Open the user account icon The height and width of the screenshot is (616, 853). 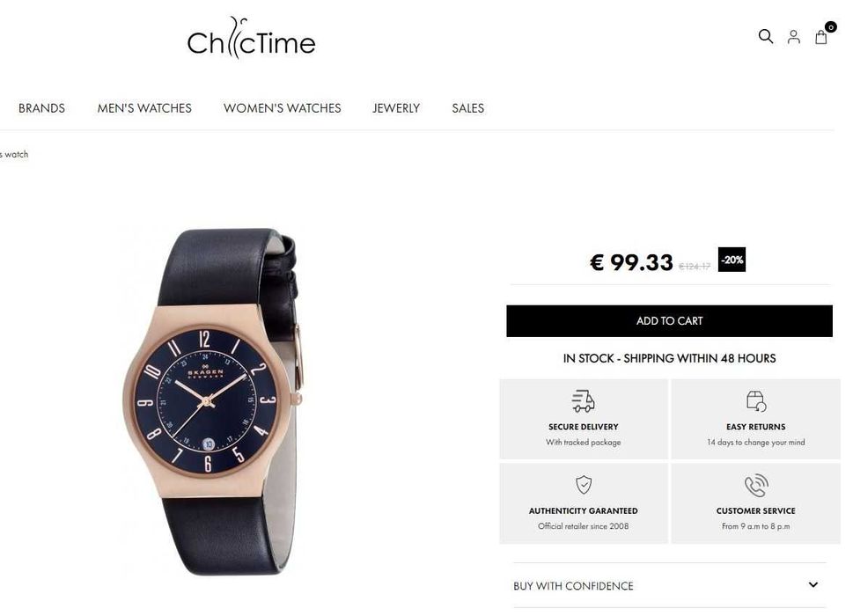click(x=794, y=37)
